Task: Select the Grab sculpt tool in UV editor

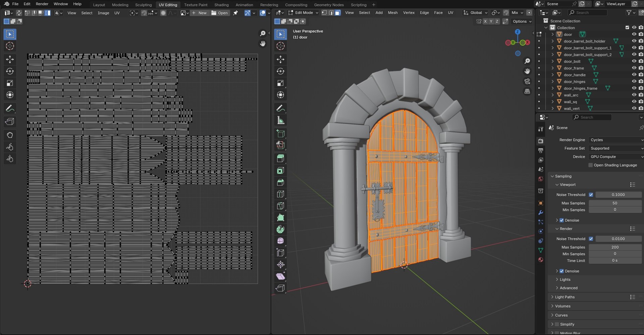Action: click(10, 135)
